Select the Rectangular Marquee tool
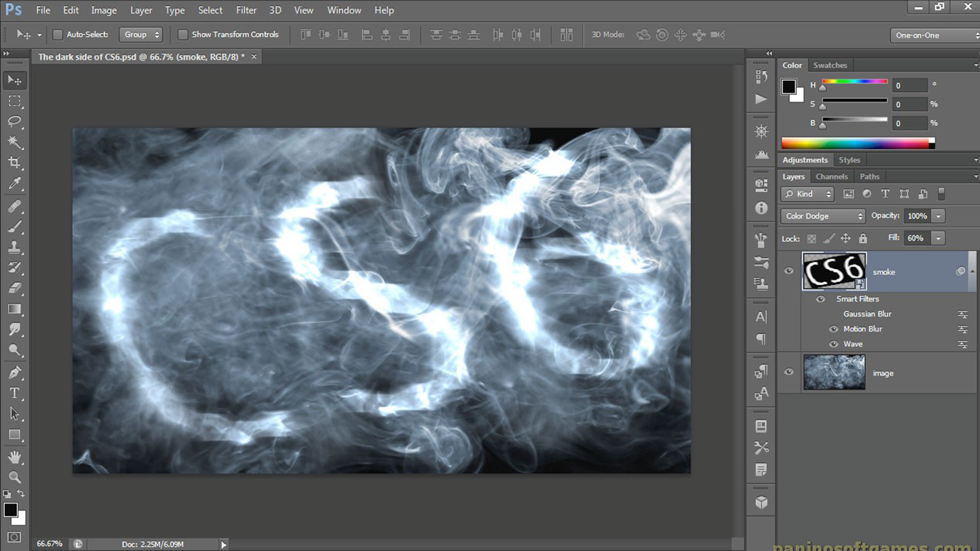 [15, 101]
